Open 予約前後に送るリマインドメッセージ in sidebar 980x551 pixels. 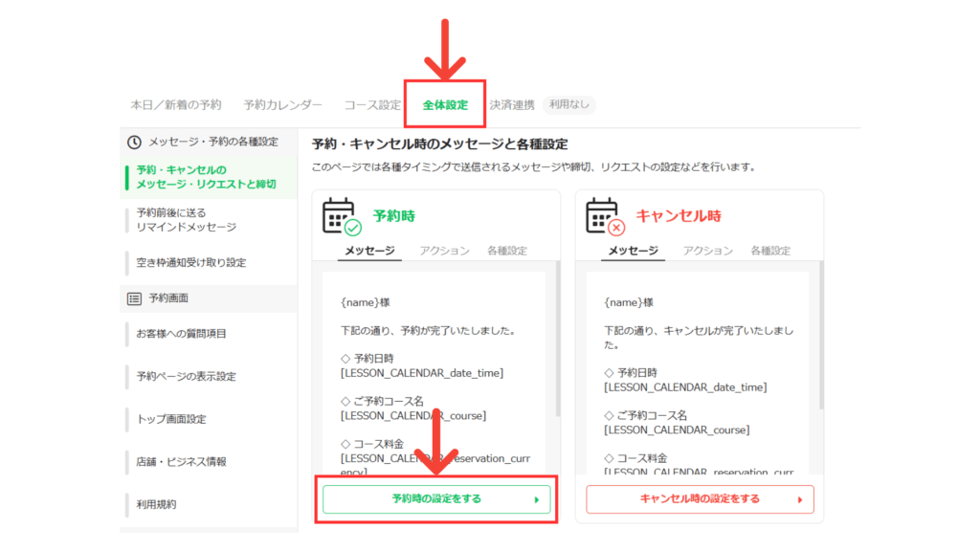(187, 220)
